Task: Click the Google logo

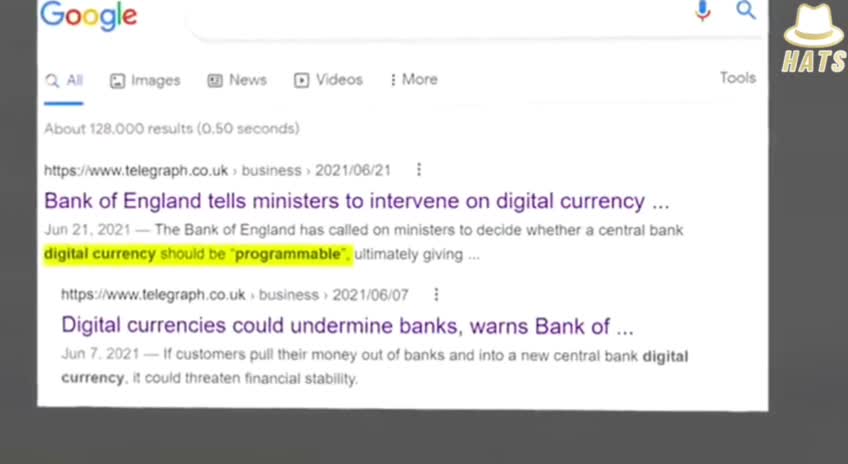Action: [x=89, y=15]
